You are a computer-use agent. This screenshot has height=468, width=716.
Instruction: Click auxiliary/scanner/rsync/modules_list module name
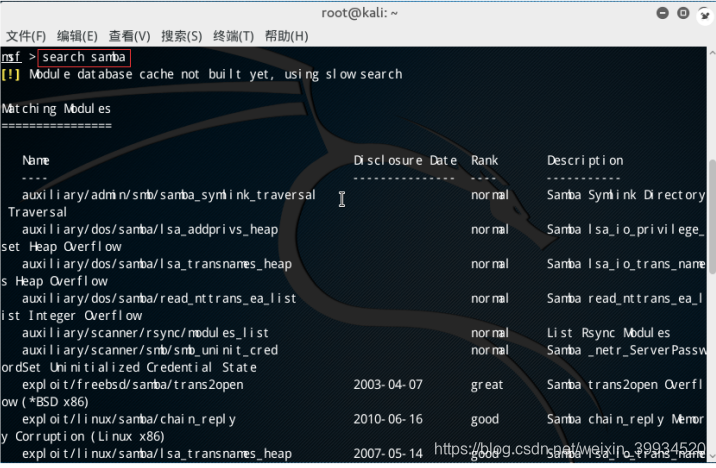145,333
